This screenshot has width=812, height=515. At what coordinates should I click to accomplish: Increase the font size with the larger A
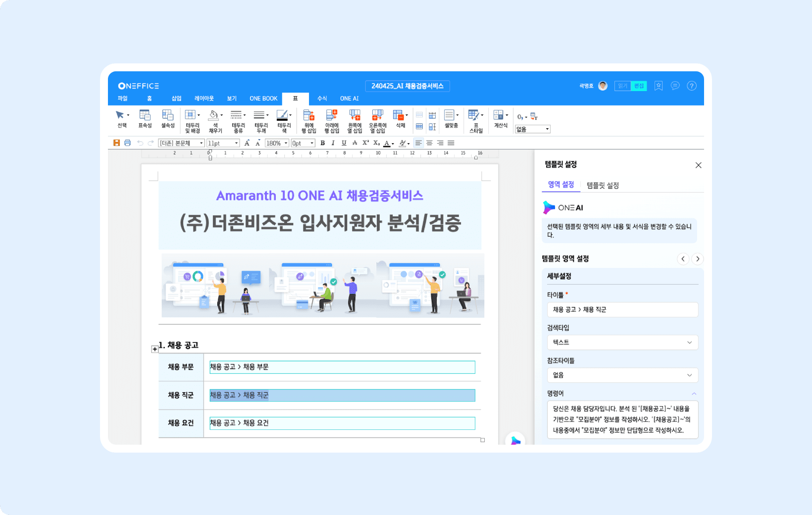[x=247, y=143]
